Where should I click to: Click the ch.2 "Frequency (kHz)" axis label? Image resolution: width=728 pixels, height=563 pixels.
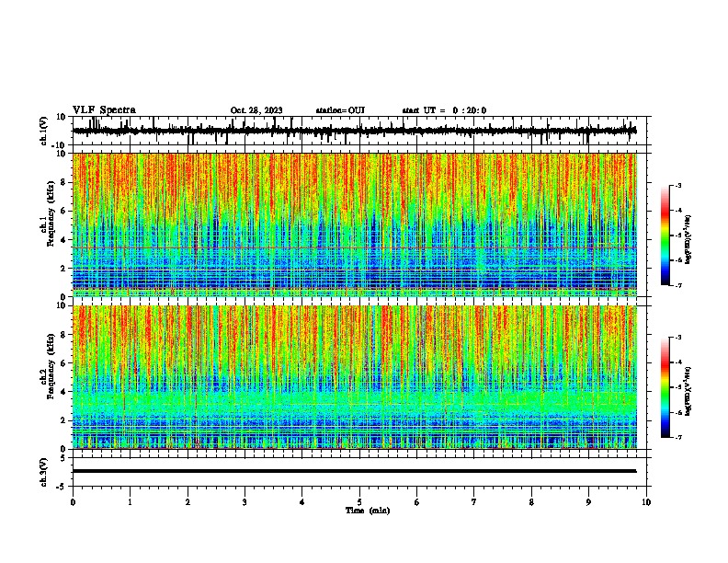[x=51, y=366]
